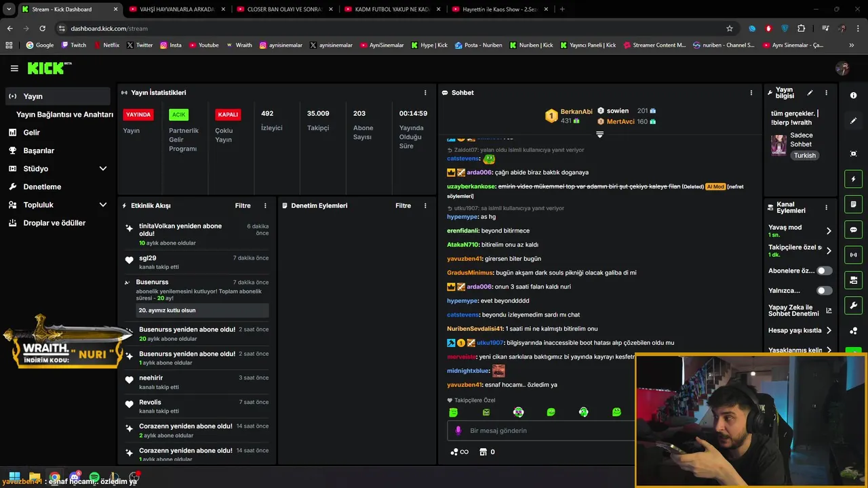Open the browser tab list dropdown arrow
The width and height of the screenshot is (868, 488).
pos(8,9)
